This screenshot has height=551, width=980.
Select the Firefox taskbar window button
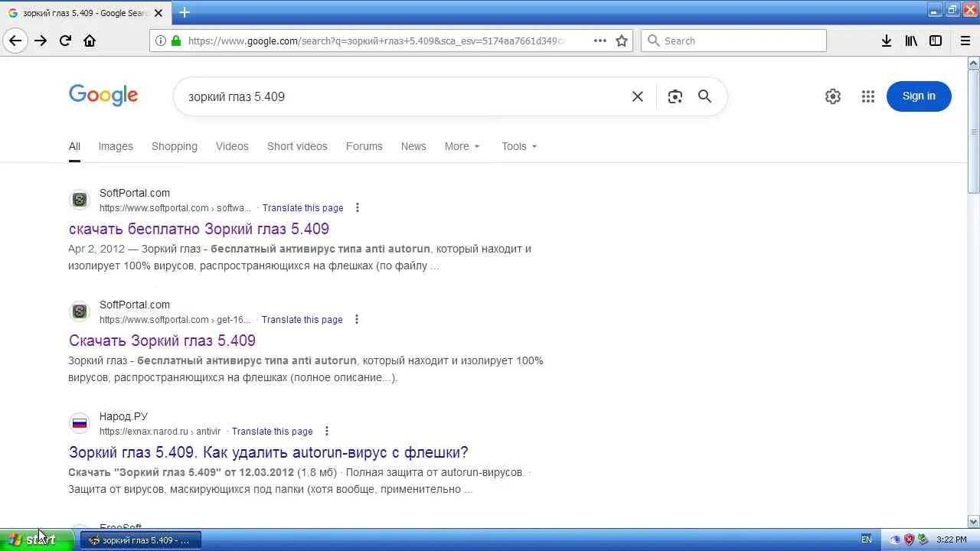pos(141,540)
